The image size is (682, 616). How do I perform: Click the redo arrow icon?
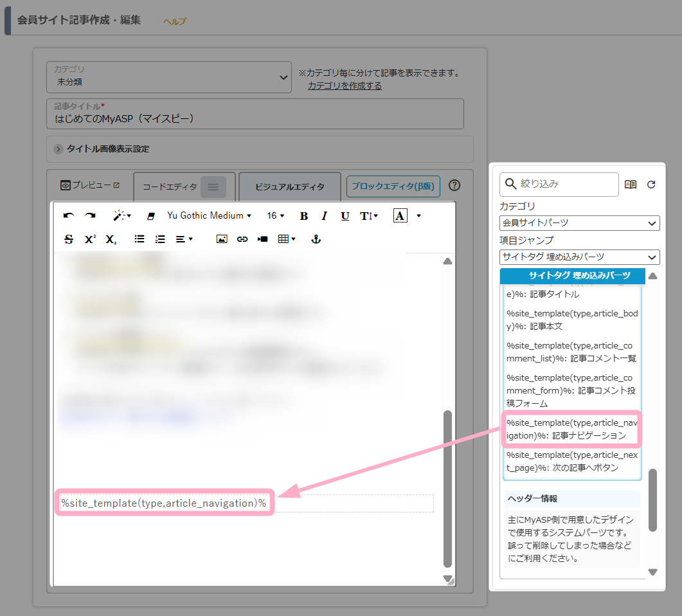[90, 216]
